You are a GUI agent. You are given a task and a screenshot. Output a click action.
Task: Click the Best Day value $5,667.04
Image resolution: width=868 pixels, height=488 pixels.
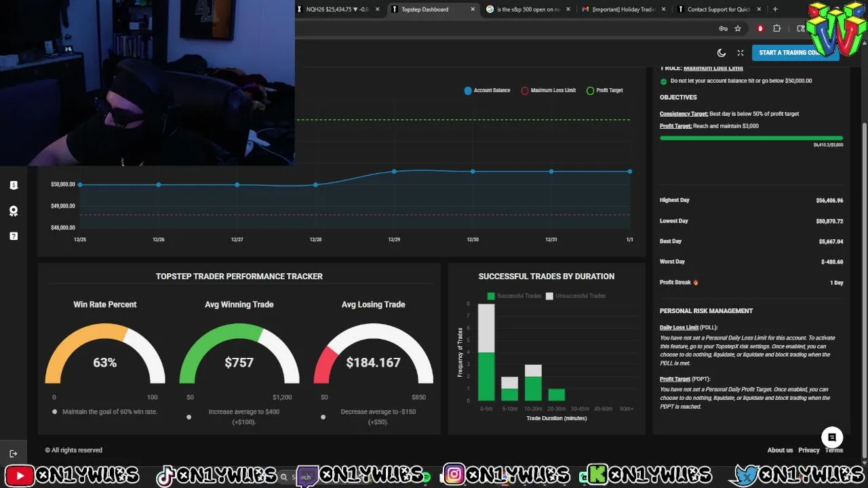(x=831, y=241)
